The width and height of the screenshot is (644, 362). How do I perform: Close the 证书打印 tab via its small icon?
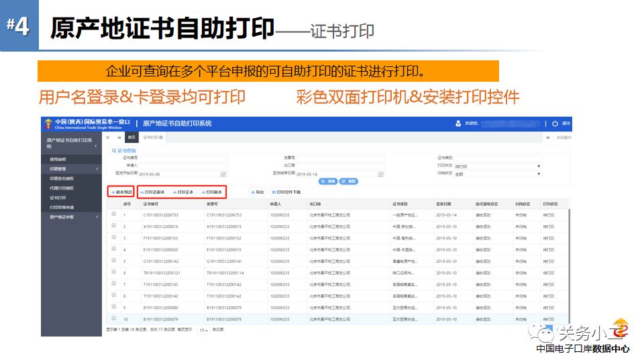click(161, 137)
